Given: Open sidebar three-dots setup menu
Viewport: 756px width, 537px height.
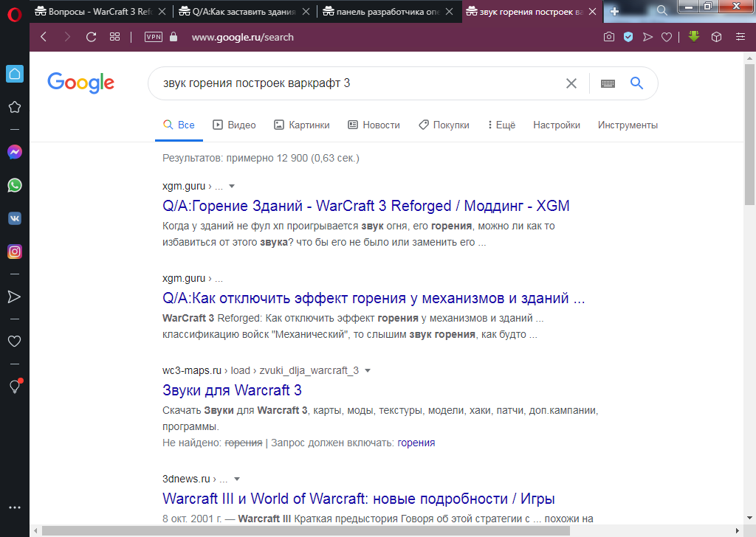Looking at the screenshot, I should point(15,507).
